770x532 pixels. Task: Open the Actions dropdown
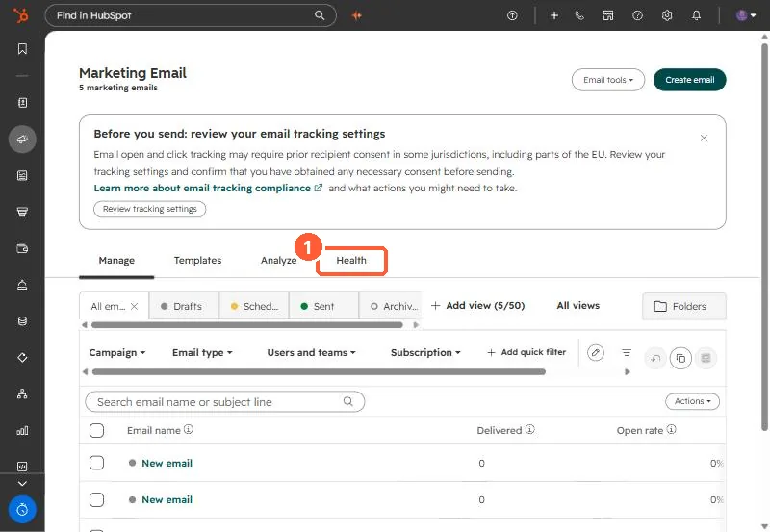(x=692, y=401)
